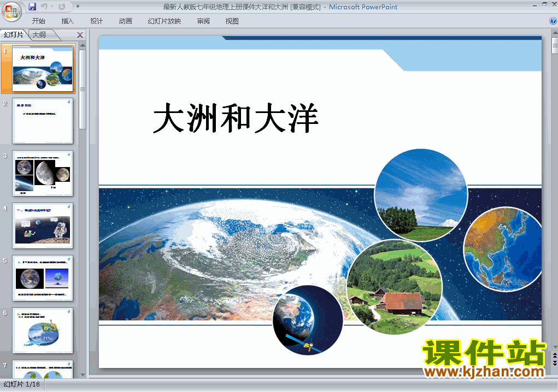558x392 pixels.
Task: Open the 幻灯片放映 ribbon tab
Action: pyautogui.click(x=165, y=21)
